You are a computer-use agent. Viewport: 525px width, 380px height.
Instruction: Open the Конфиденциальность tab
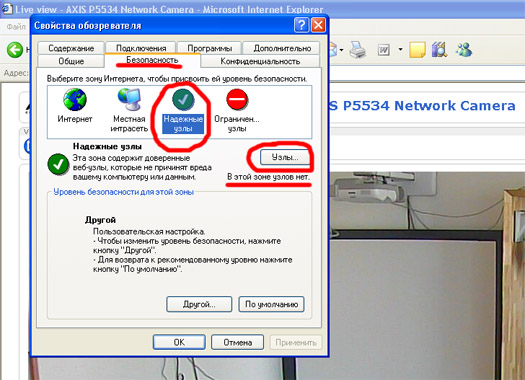click(x=260, y=61)
